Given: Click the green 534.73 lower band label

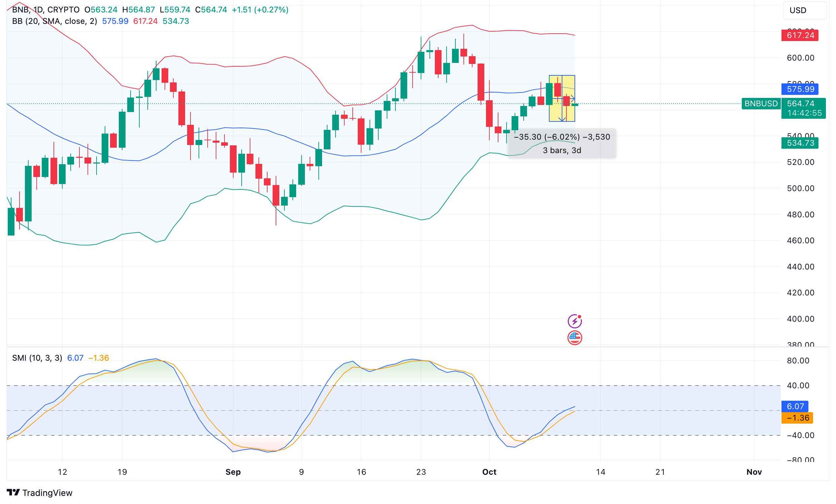Looking at the screenshot, I should click(x=800, y=143).
